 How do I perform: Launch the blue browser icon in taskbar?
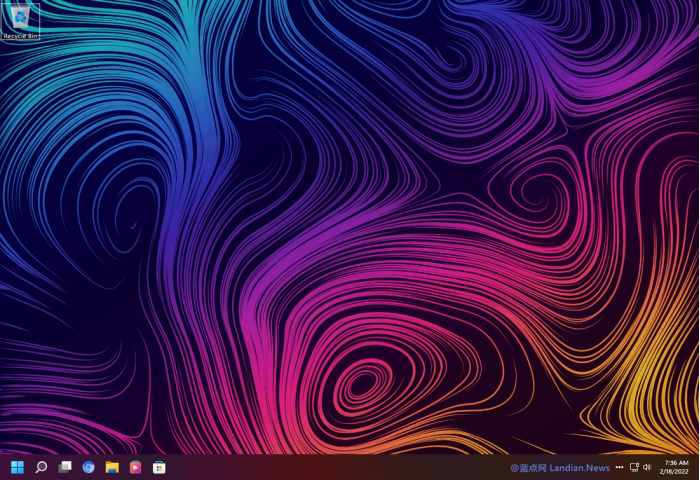coord(88,467)
